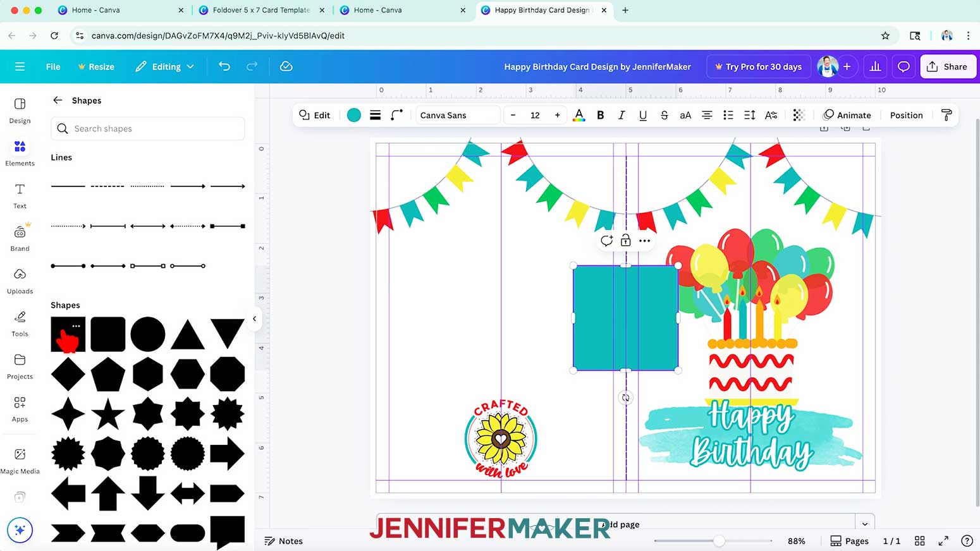This screenshot has width=980, height=551.
Task: Toggle bulleted list formatting
Action: pyautogui.click(x=728, y=115)
